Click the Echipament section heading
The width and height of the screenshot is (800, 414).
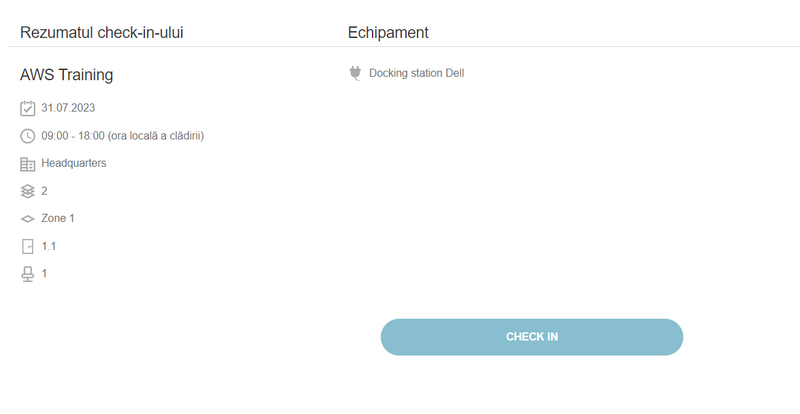click(x=388, y=33)
